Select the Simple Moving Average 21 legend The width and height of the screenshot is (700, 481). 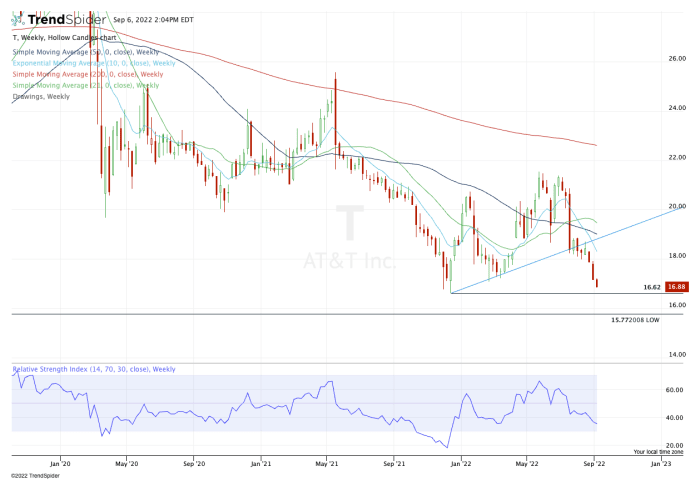86,85
